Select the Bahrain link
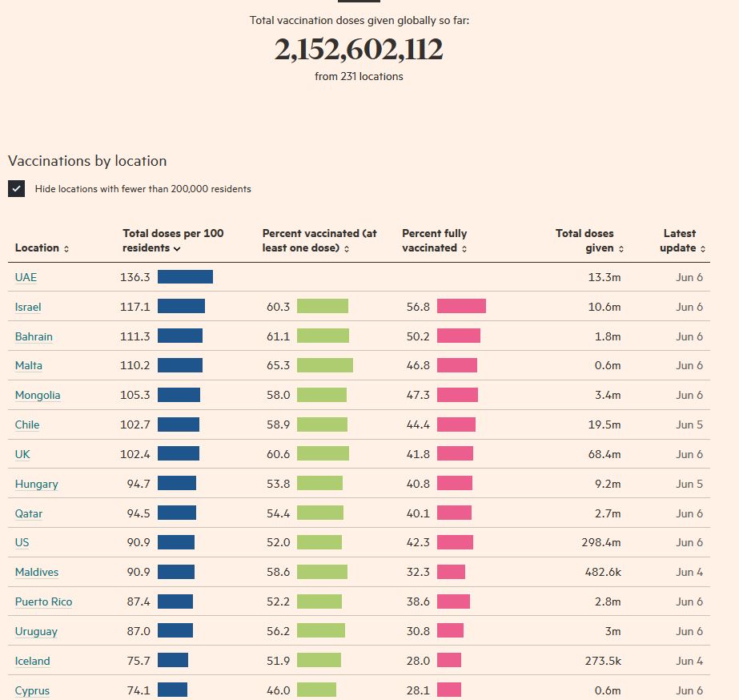This screenshot has height=700, width=739. [x=34, y=336]
